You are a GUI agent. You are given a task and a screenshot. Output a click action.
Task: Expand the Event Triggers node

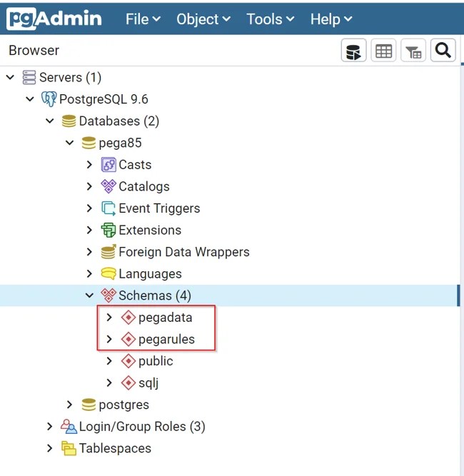[89, 208]
